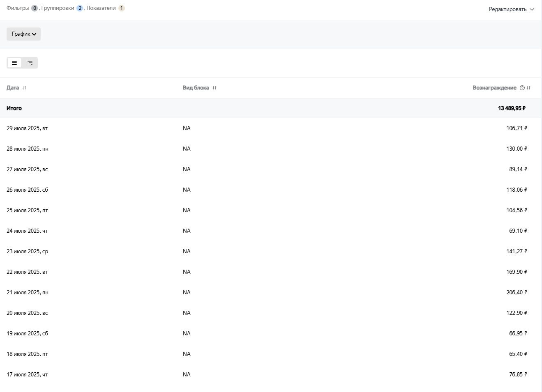Click the Фильтры count badge 0
The width and height of the screenshot is (542, 392).
[x=35, y=8]
